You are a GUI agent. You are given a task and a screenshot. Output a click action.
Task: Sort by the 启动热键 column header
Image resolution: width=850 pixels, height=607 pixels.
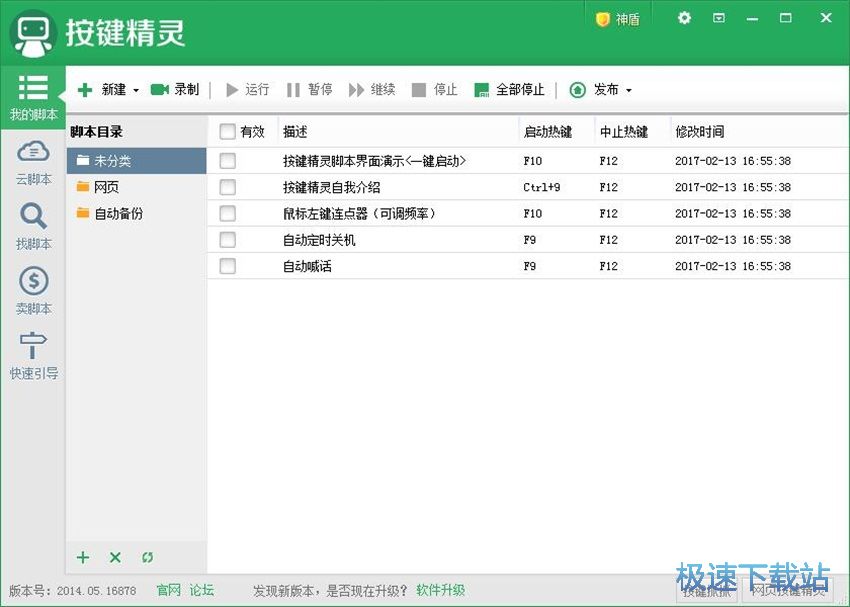557,131
